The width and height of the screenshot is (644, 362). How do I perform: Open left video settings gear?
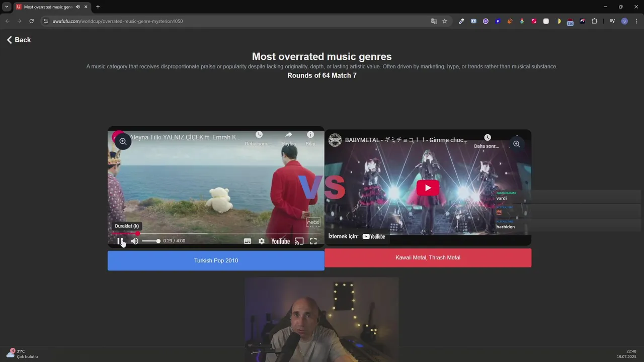coord(262,241)
